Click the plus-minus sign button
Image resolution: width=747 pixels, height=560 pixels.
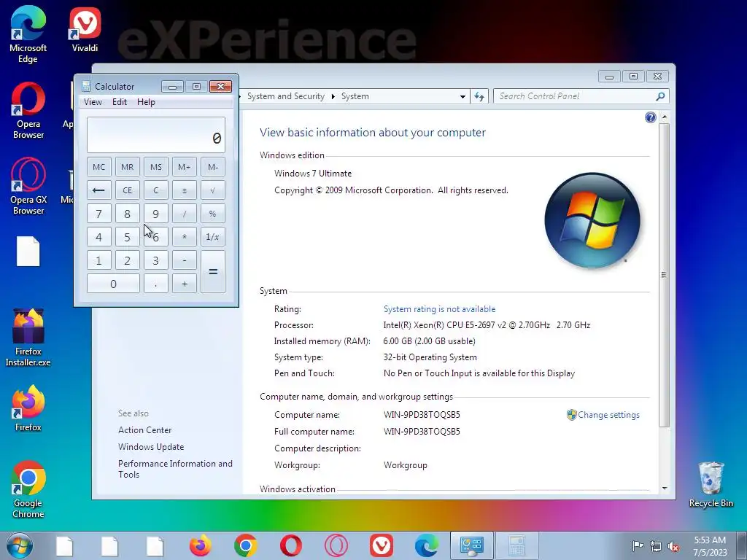click(185, 190)
